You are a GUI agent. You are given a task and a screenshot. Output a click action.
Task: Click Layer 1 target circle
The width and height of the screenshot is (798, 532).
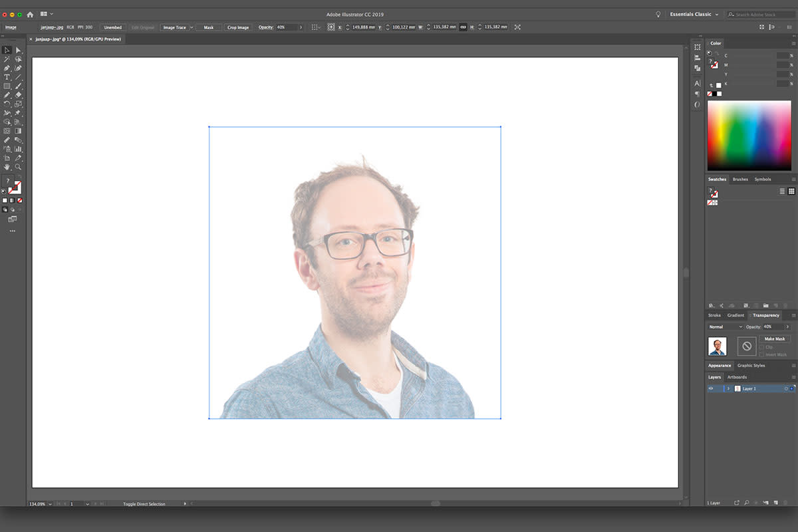click(786, 388)
